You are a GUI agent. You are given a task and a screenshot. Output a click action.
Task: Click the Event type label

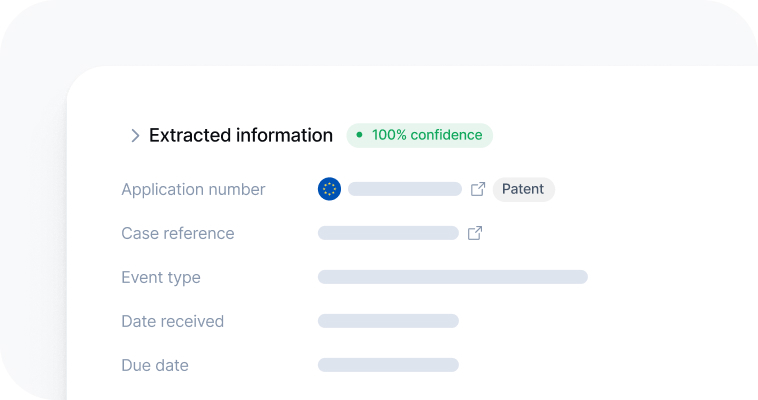coord(160,277)
